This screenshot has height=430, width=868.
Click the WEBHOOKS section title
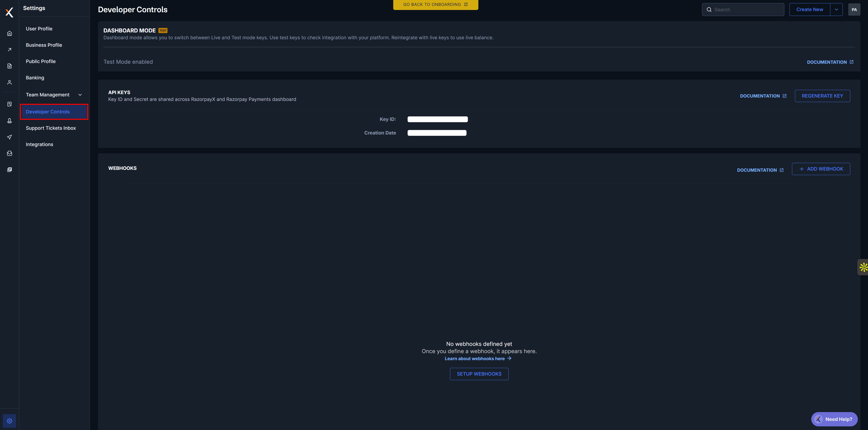pos(122,168)
